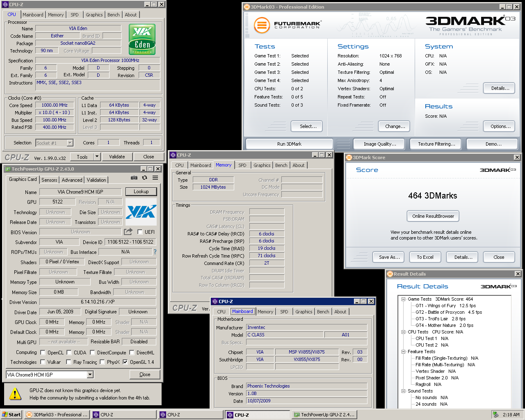Click the BIOS share/export arrow icon in GPU-Z
This screenshot has height=420, width=525.
128,232
